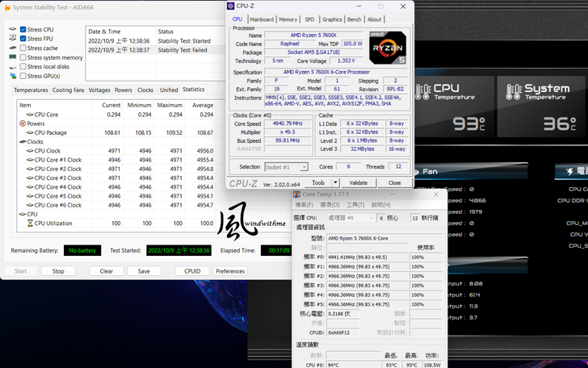Switch to the Temperatures tab in AIDA64
This screenshot has height=368, width=588.
click(x=31, y=90)
